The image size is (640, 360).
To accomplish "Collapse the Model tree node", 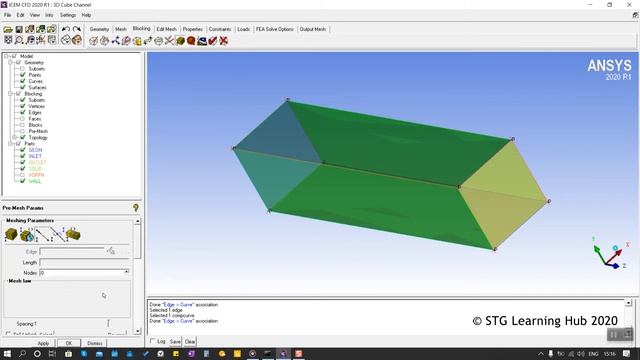I will (x=6, y=56).
